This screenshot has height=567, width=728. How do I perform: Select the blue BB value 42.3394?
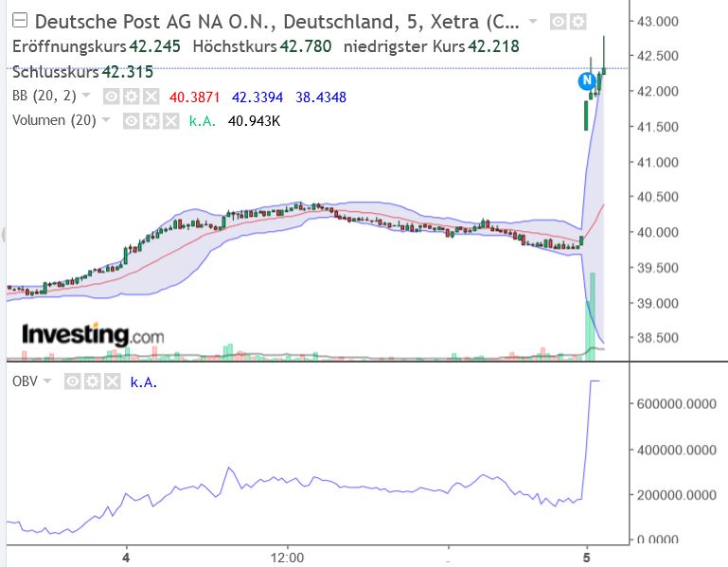[x=257, y=97]
